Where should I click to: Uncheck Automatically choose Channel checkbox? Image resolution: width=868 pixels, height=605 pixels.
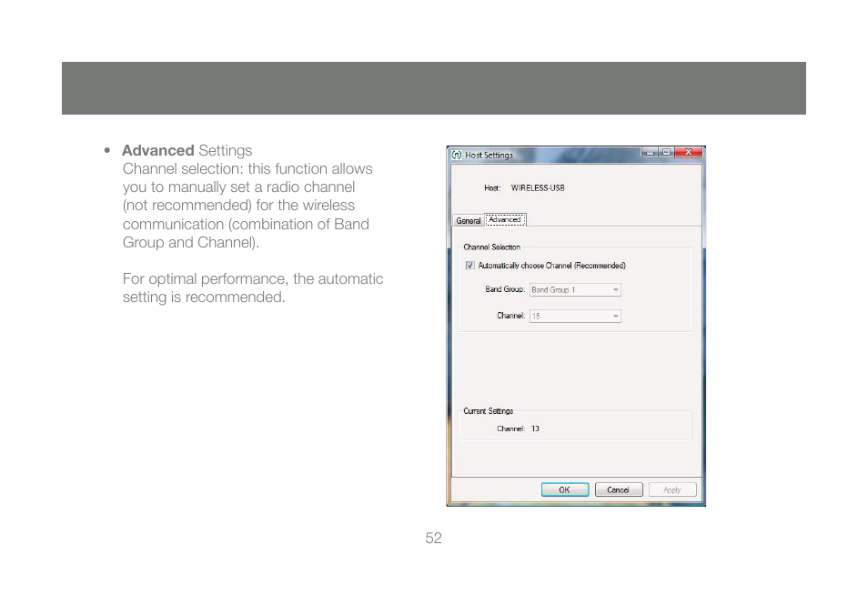click(470, 265)
